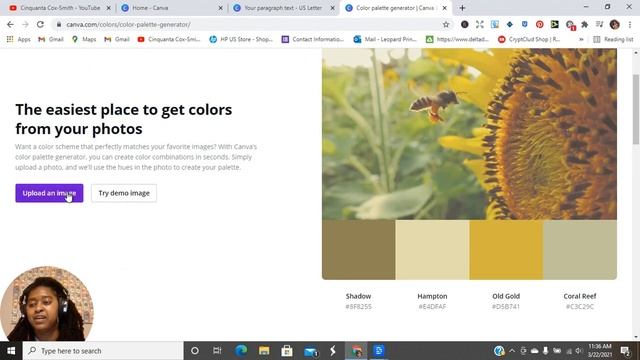Open the Chrome three-dot menu
Viewport: 640px width, 360px height.
[x=630, y=24]
